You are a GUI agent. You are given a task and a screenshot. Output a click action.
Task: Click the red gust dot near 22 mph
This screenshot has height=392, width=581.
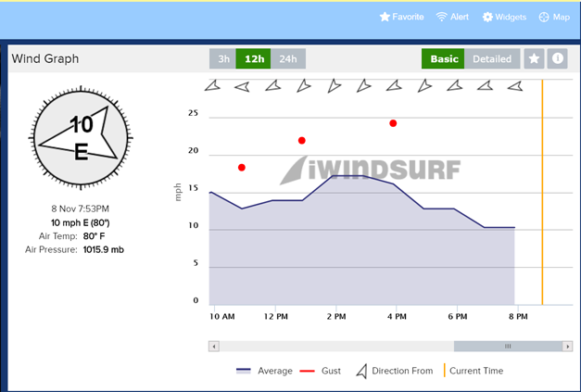[x=301, y=141]
